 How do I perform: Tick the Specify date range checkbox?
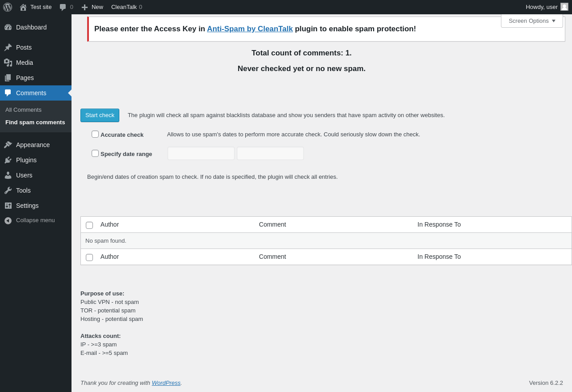tap(95, 153)
